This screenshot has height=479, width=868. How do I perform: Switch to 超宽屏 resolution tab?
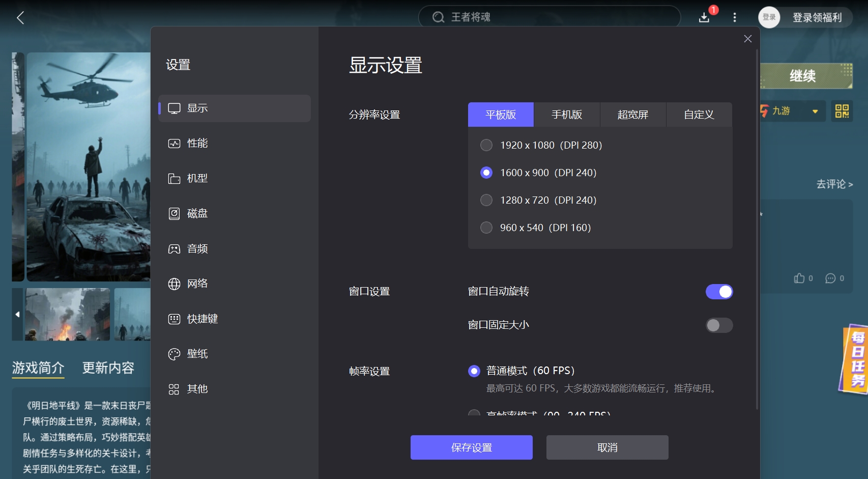(633, 115)
